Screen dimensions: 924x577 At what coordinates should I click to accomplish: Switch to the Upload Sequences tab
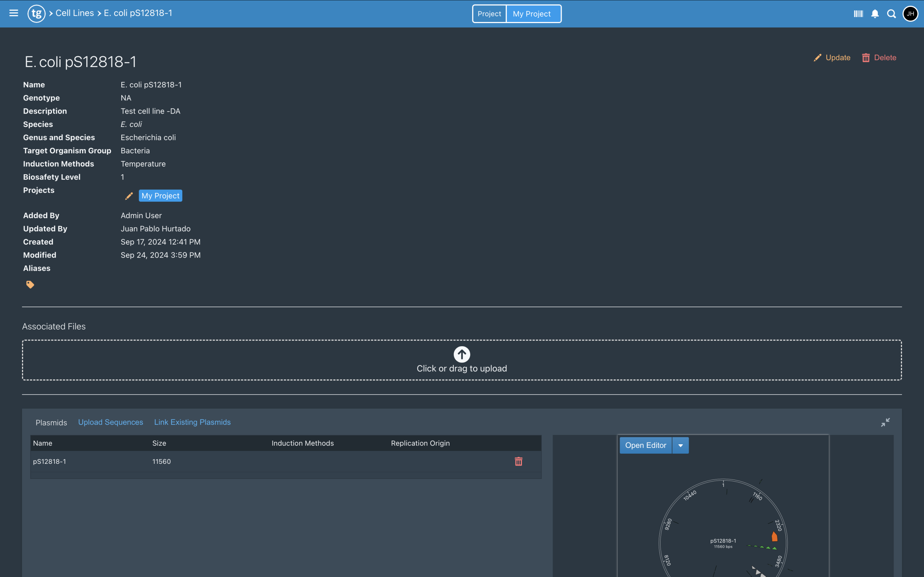pos(110,422)
